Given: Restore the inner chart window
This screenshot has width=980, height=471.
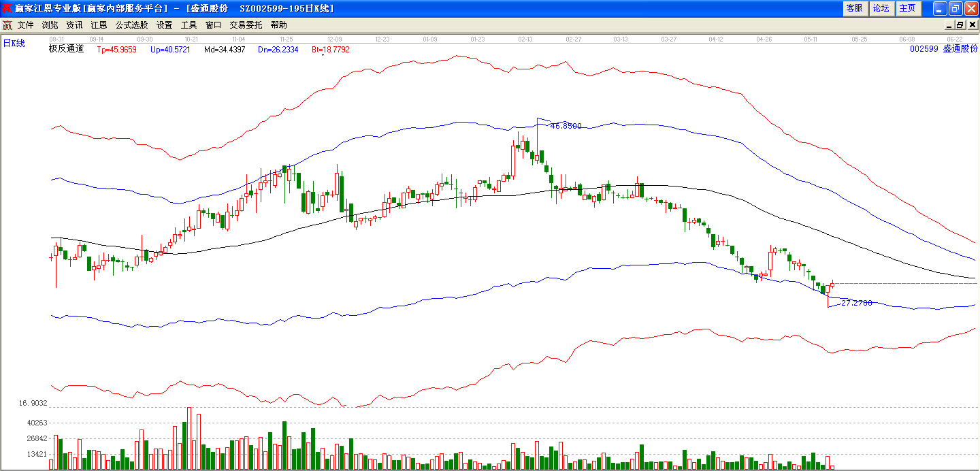Looking at the screenshot, I should [960, 25].
